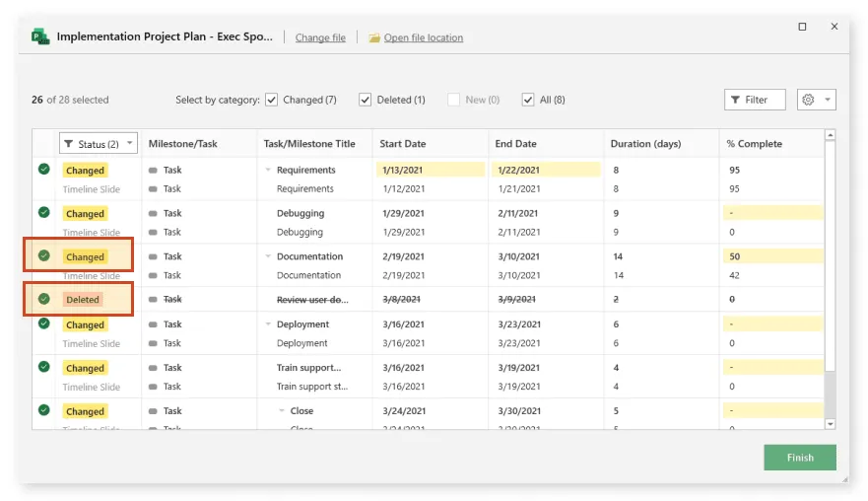Collapse the Deployment task group

(268, 324)
